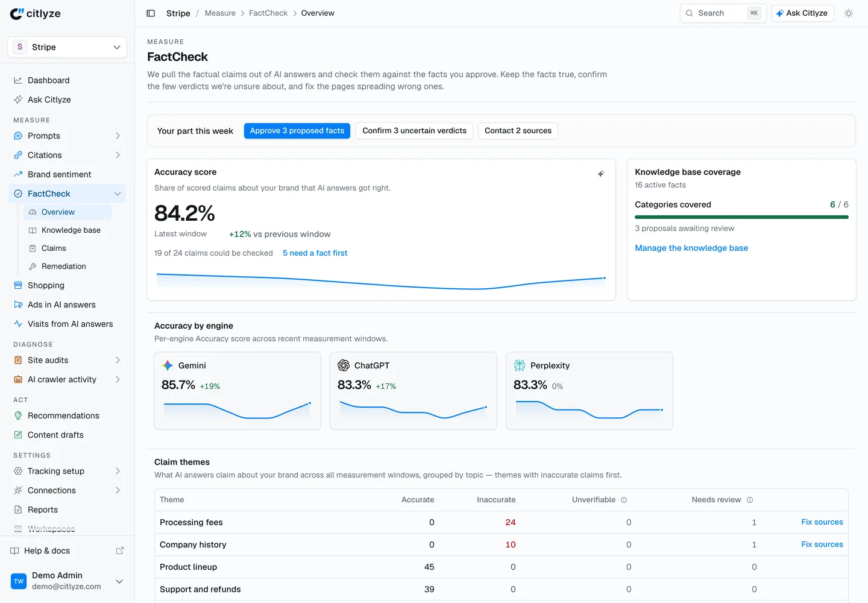
Task: Expand the Tracking setup submenu
Action: (x=118, y=471)
